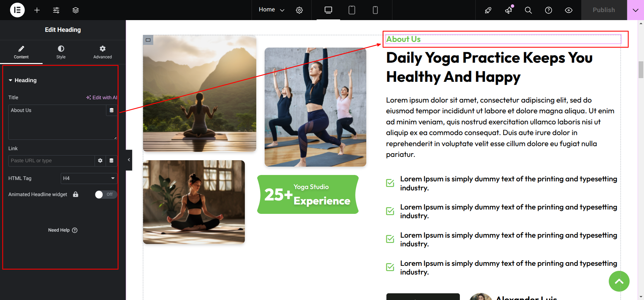644x300 pixels.
Task: Open What's New megaphone icon
Action: click(508, 10)
